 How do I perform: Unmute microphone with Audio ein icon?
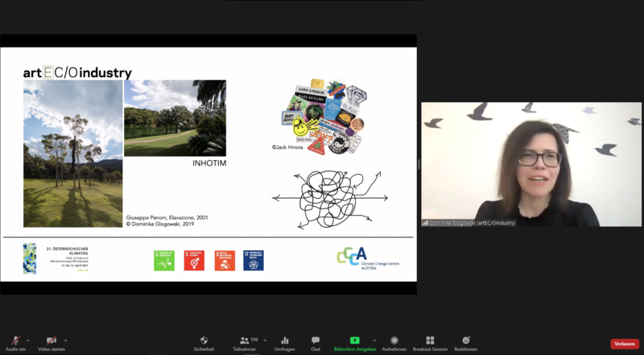(15, 341)
